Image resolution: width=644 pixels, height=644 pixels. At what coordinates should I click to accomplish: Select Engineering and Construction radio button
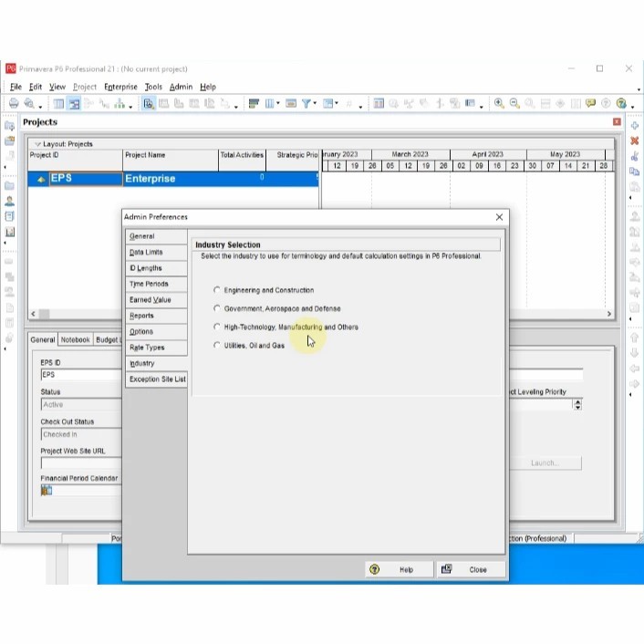click(217, 290)
